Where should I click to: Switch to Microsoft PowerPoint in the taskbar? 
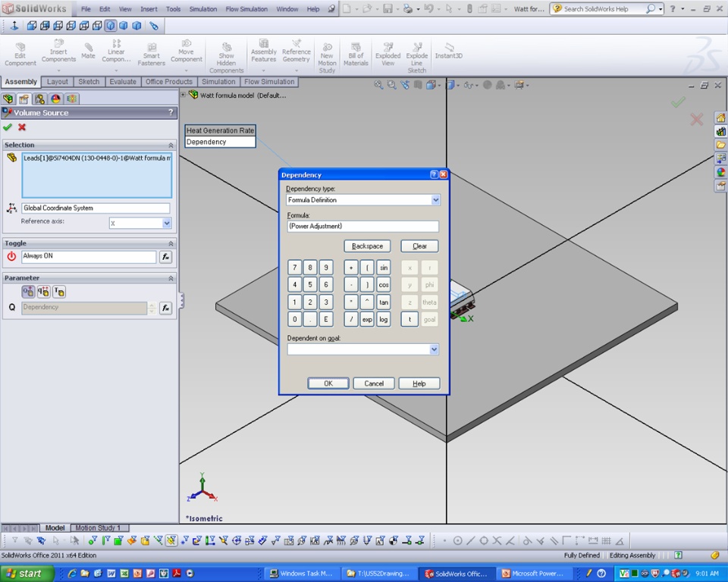(x=533, y=574)
